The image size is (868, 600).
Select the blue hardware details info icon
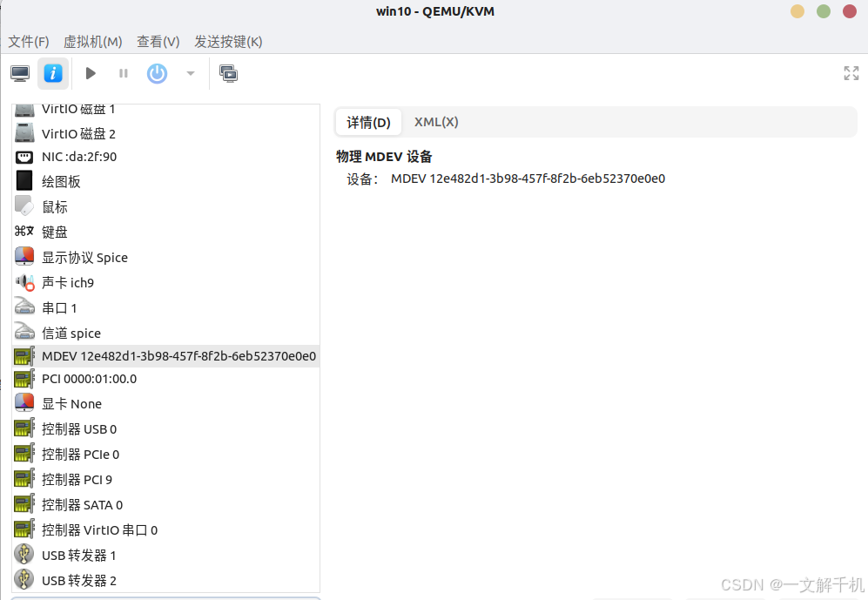coord(52,73)
